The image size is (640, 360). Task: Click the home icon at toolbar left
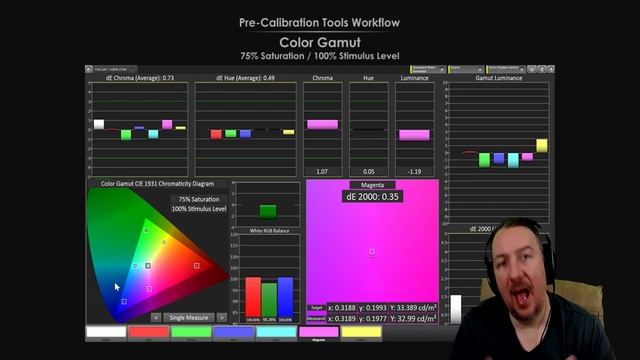click(x=89, y=69)
